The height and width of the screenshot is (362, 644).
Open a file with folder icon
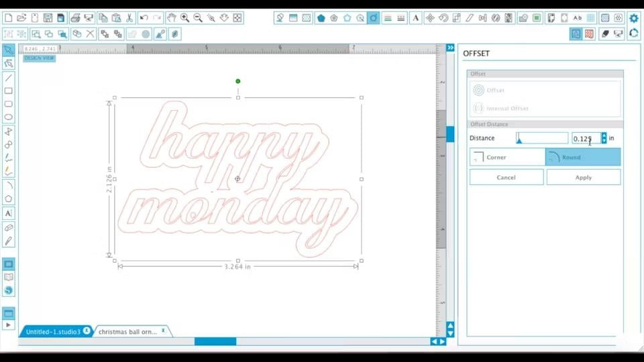point(21,17)
